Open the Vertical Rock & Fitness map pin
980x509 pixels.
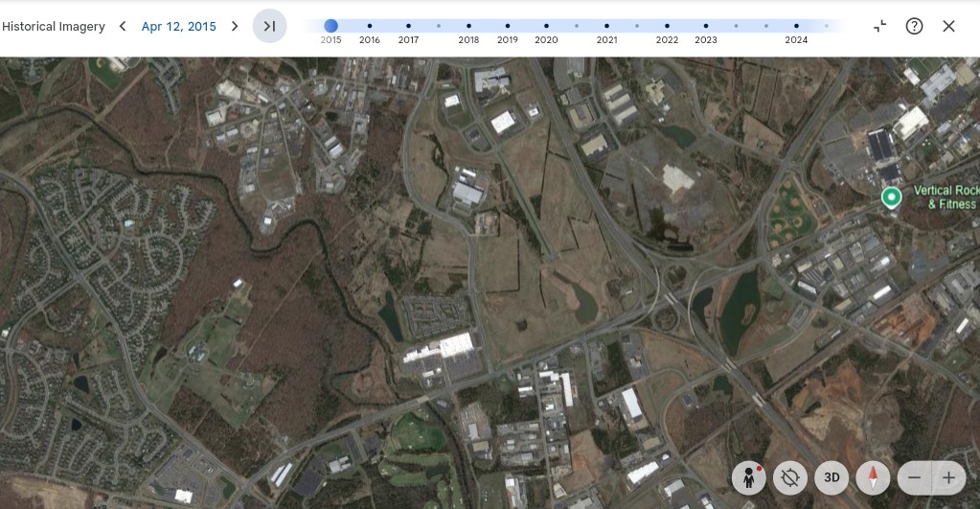(x=892, y=197)
